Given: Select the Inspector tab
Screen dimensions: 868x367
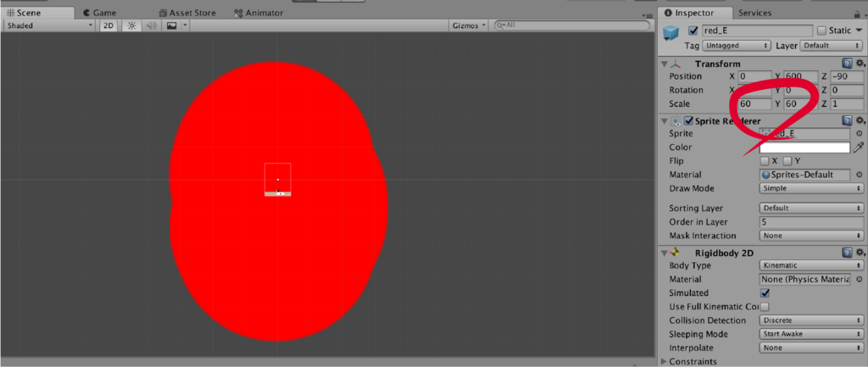Looking at the screenshot, I should click(697, 13).
